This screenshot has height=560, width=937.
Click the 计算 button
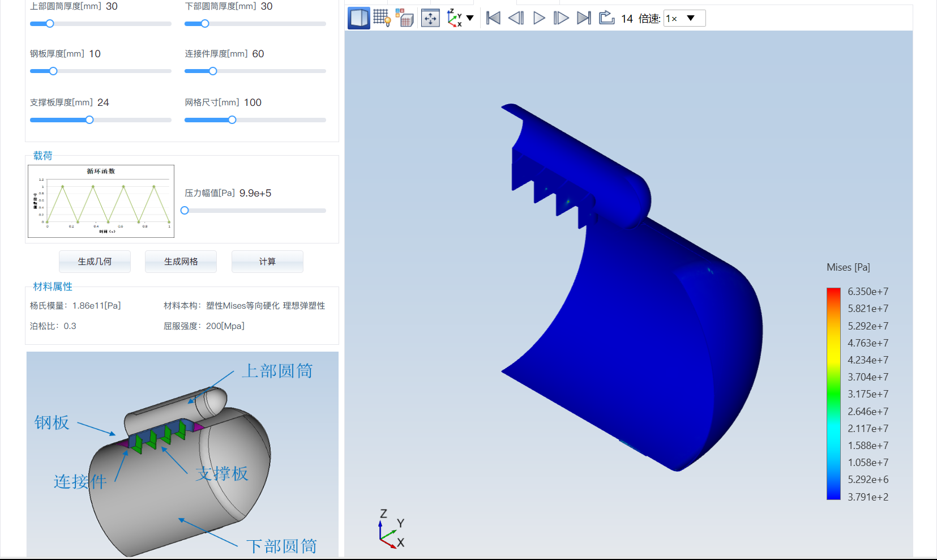(x=267, y=262)
